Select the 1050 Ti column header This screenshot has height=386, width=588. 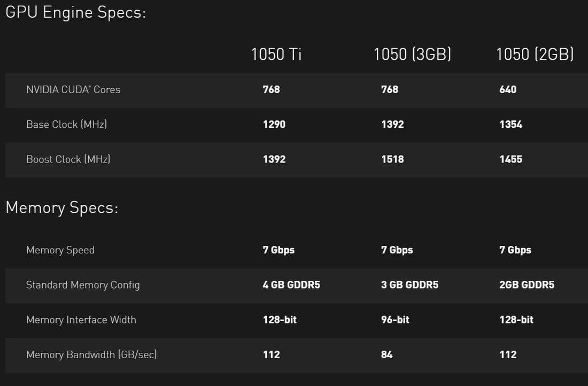coord(276,55)
